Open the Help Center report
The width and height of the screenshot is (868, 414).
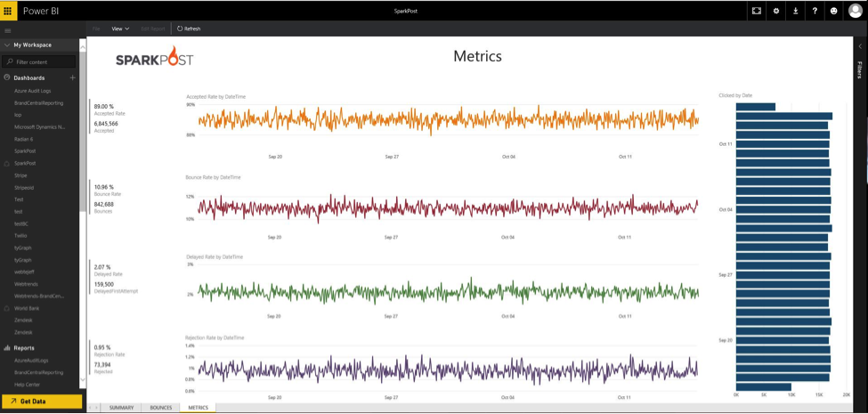pyautogui.click(x=27, y=385)
